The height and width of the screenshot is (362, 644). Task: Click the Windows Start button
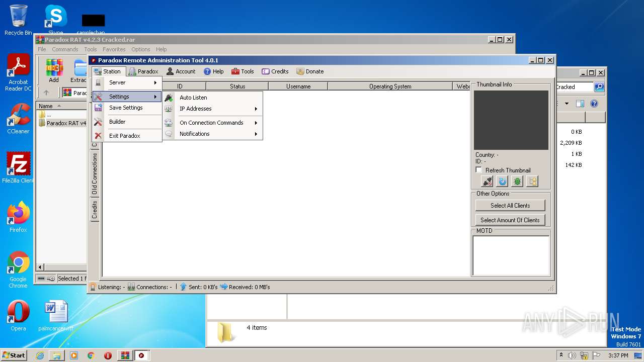14,355
